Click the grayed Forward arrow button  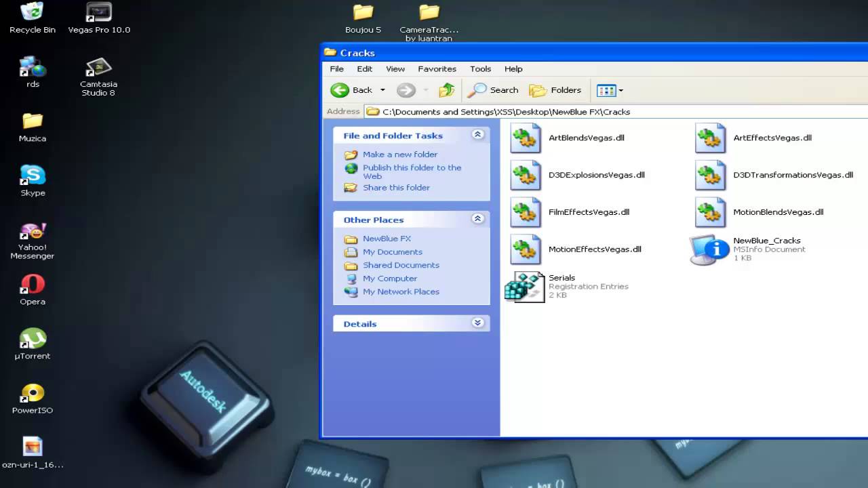click(x=406, y=90)
